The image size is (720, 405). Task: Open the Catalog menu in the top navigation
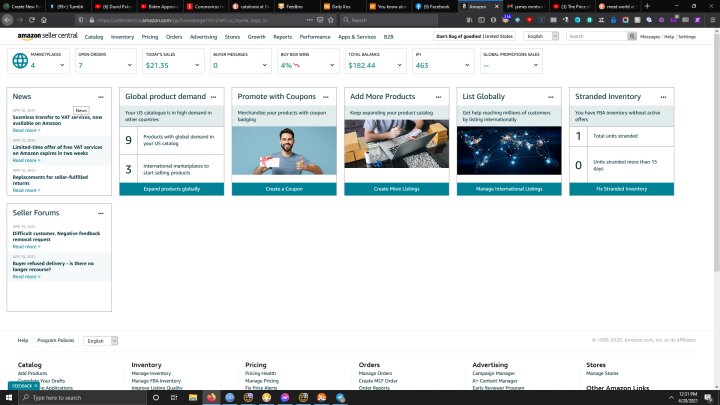point(94,37)
